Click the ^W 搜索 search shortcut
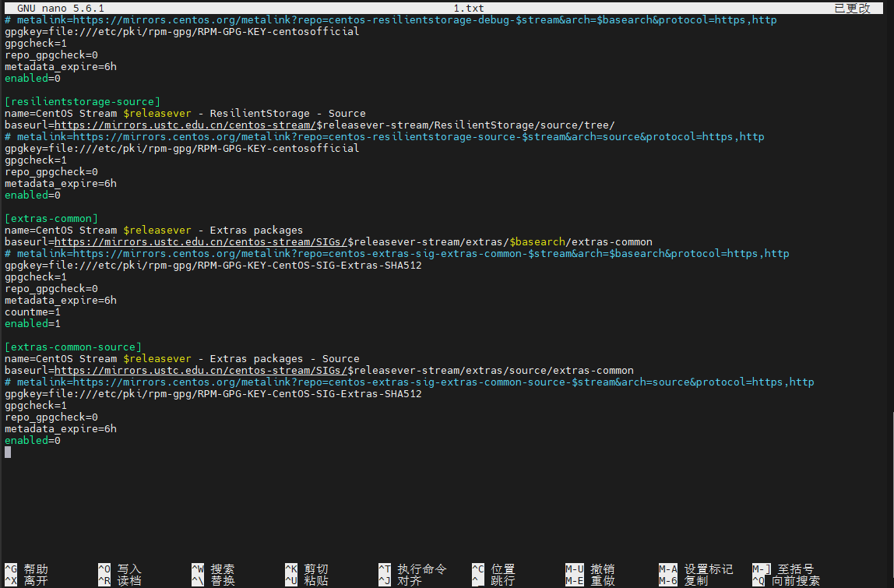This screenshot has height=588, width=894. coord(213,569)
